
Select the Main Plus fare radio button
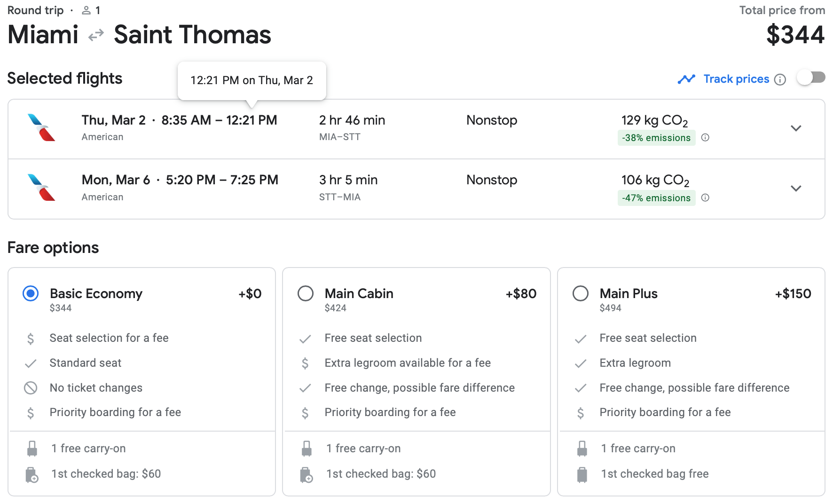click(581, 293)
